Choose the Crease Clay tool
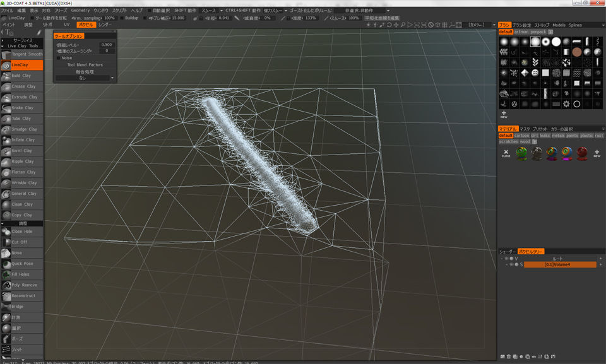This screenshot has width=606, height=364. (x=22, y=86)
